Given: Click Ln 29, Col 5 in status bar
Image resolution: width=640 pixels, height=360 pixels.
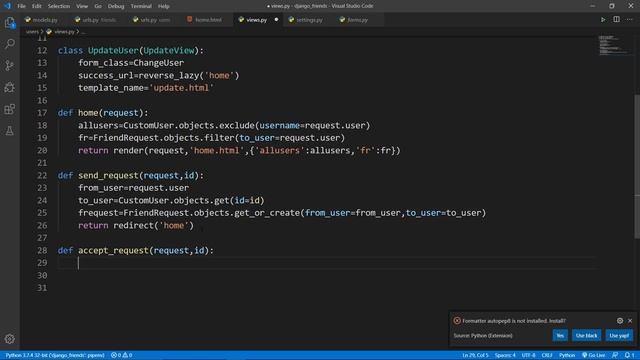Looking at the screenshot, I should pyautogui.click(x=475, y=355).
